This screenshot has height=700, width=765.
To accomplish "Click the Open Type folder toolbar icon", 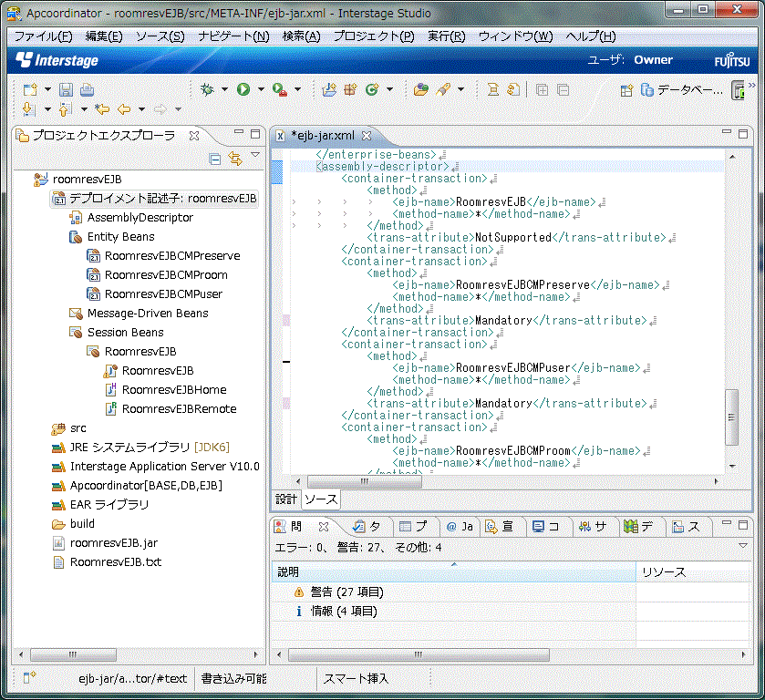I will [x=420, y=89].
